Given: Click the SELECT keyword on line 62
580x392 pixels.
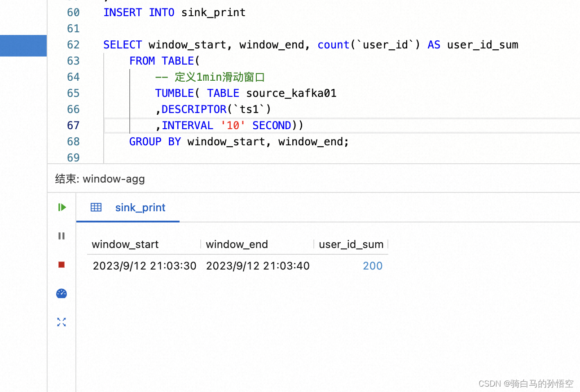Looking at the screenshot, I should point(123,45).
